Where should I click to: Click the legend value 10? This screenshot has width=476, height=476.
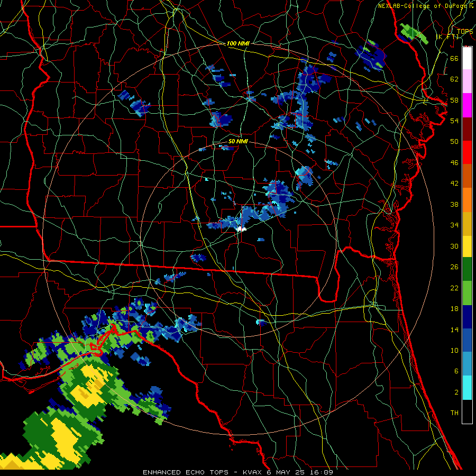click(454, 350)
